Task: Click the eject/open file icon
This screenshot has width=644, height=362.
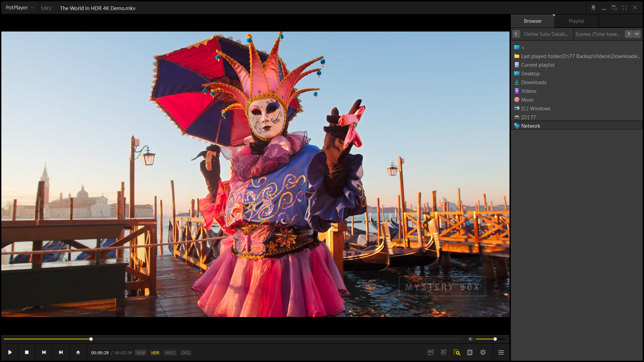Action: pyautogui.click(x=78, y=352)
